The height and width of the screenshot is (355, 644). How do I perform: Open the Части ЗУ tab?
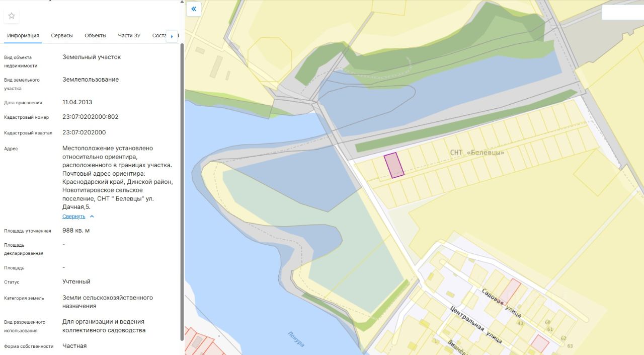(x=129, y=36)
